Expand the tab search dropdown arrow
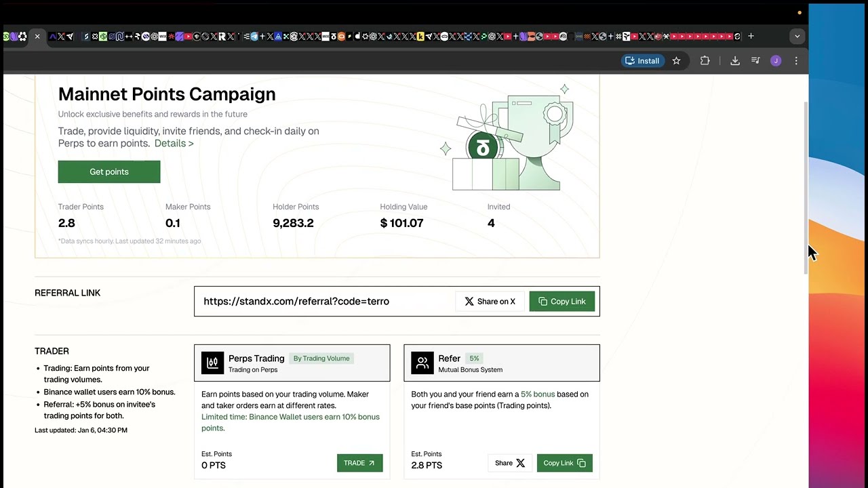The image size is (868, 488). click(x=797, y=37)
